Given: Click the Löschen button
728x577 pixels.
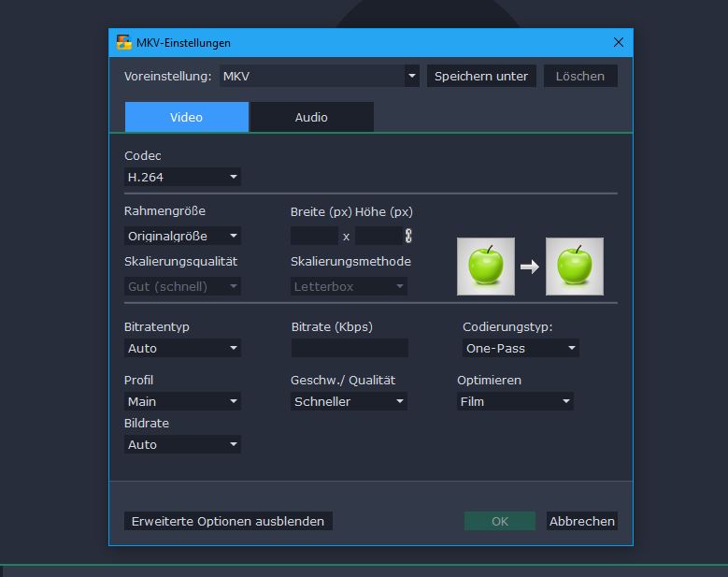Looking at the screenshot, I should [x=580, y=76].
